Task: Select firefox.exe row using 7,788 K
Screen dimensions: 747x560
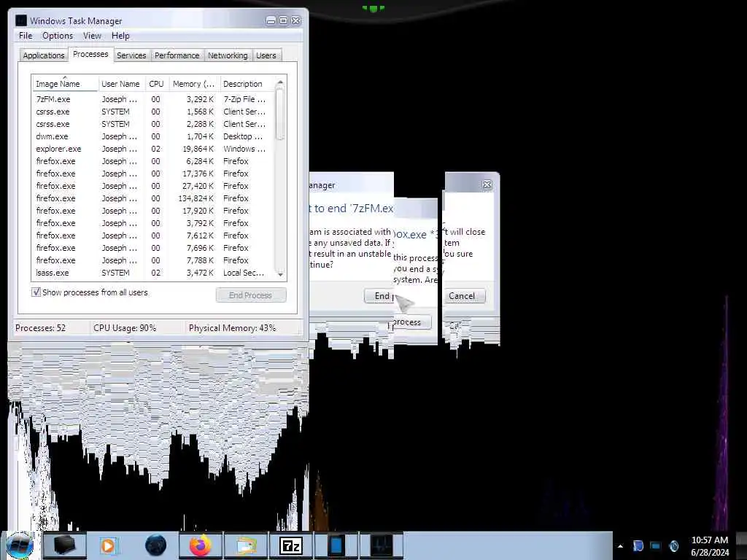Action: [x=153, y=260]
